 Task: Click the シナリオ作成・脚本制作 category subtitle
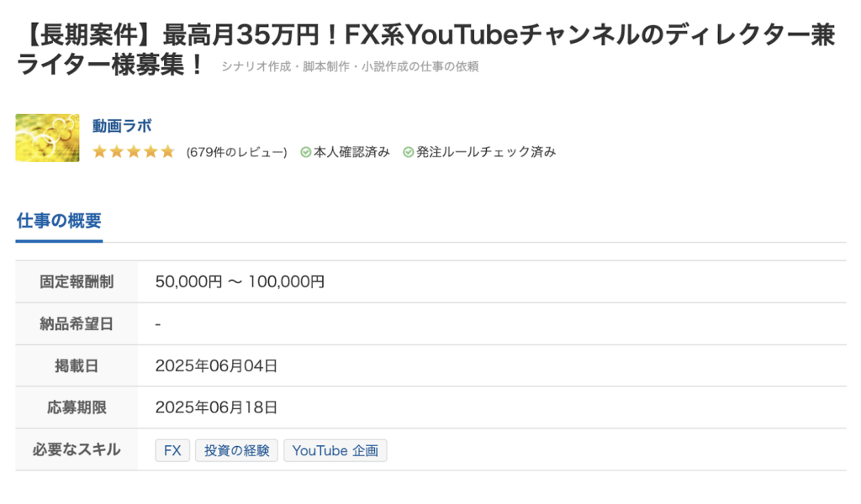(350, 66)
